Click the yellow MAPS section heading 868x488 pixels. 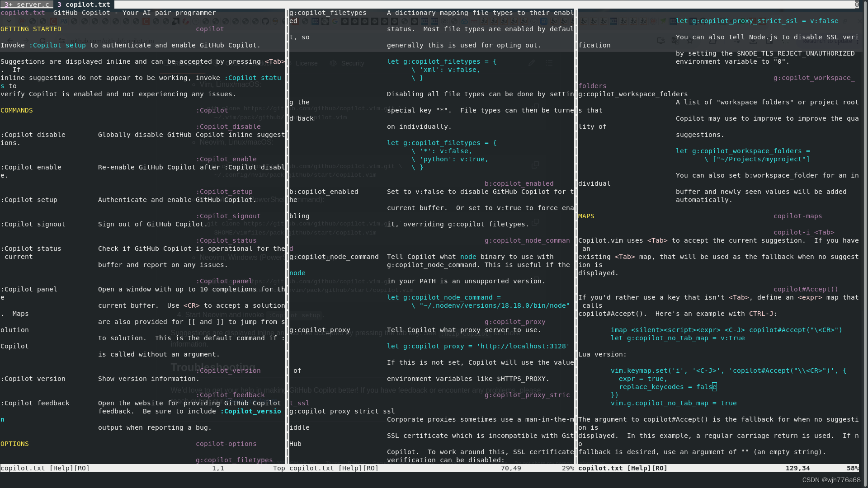coord(586,216)
